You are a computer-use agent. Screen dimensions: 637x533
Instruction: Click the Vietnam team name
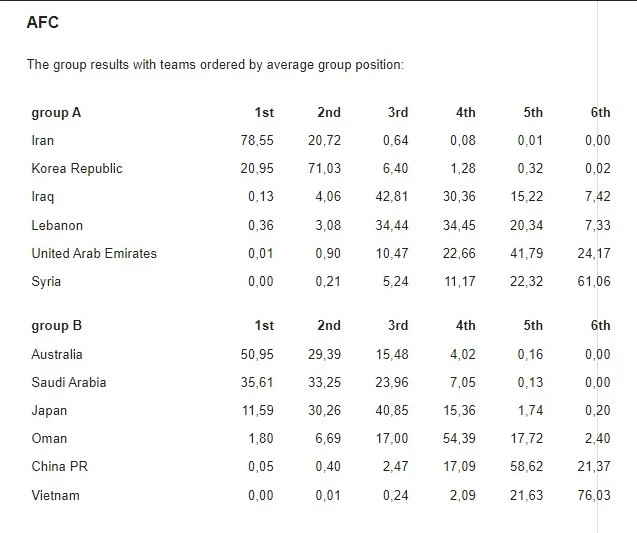[x=55, y=495]
